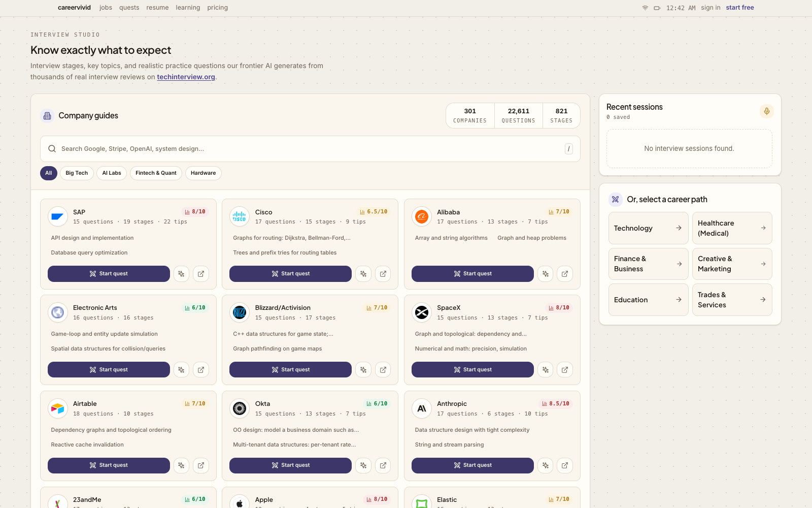Start quest for SpaceX
Image resolution: width=812 pixels, height=508 pixels.
(x=472, y=370)
